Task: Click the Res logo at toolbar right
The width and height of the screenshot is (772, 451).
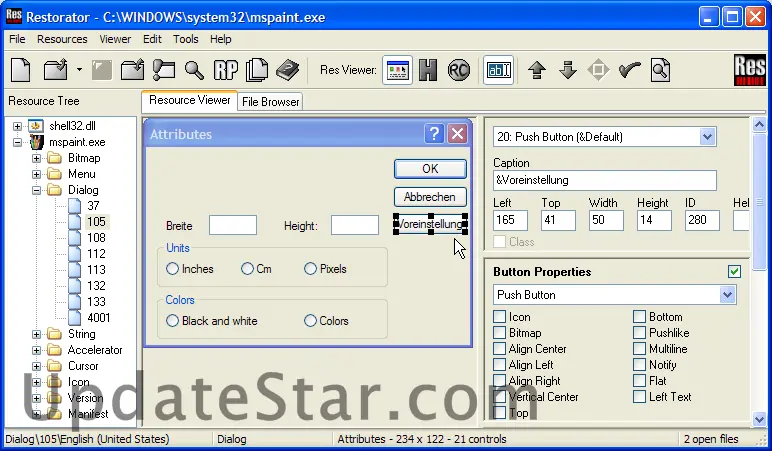Action: point(749,70)
